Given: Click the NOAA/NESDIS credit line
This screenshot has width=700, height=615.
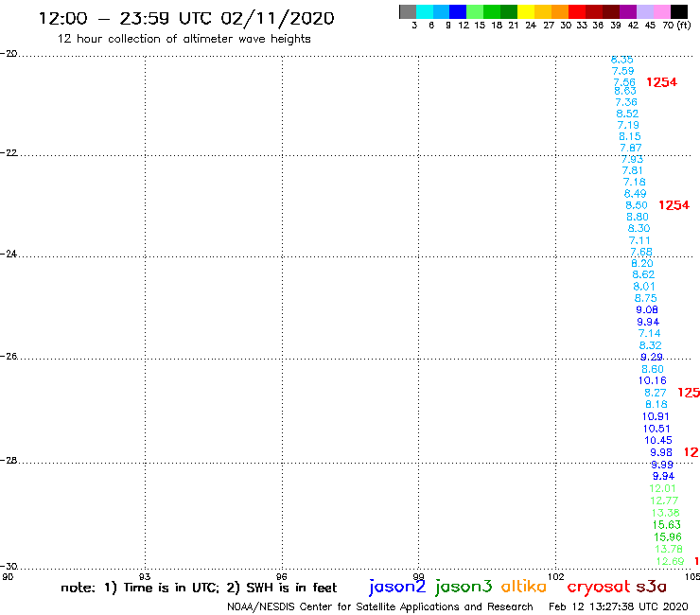Looking at the screenshot, I should click(x=380, y=607).
